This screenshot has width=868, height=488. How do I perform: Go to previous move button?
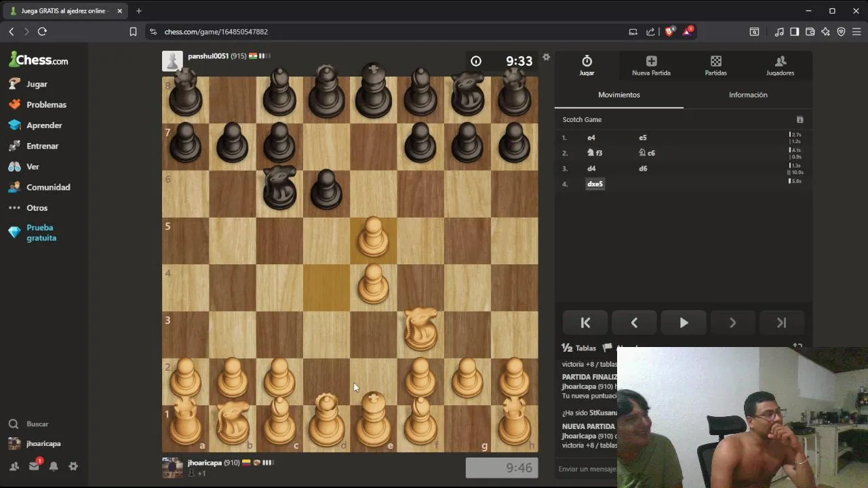(x=634, y=323)
